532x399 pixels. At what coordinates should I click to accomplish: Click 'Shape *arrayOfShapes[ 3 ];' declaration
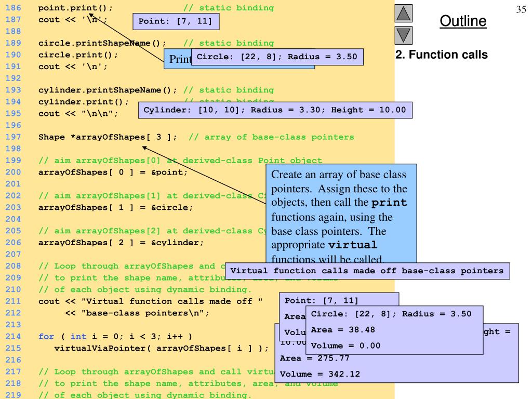(108, 137)
